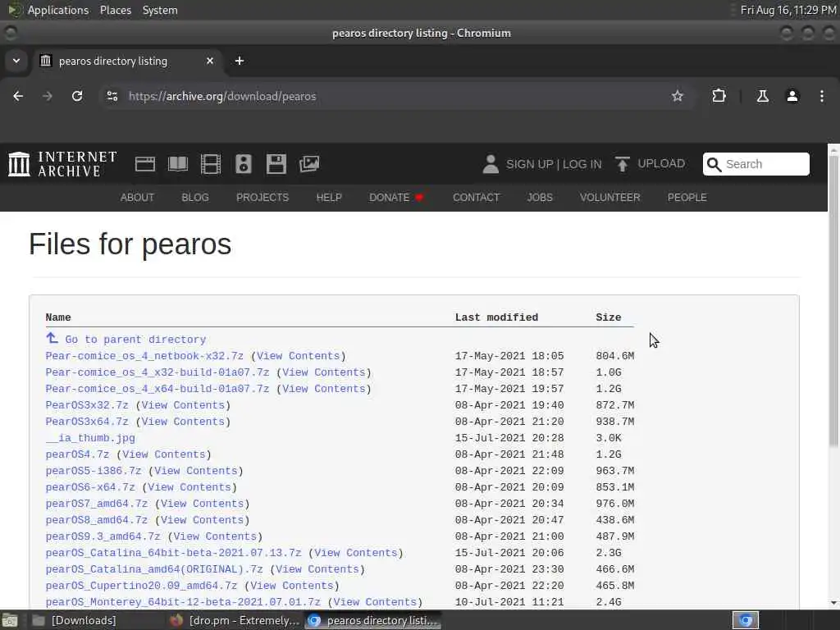Open the Audio speaker icon
The image size is (840, 630).
coord(243,164)
